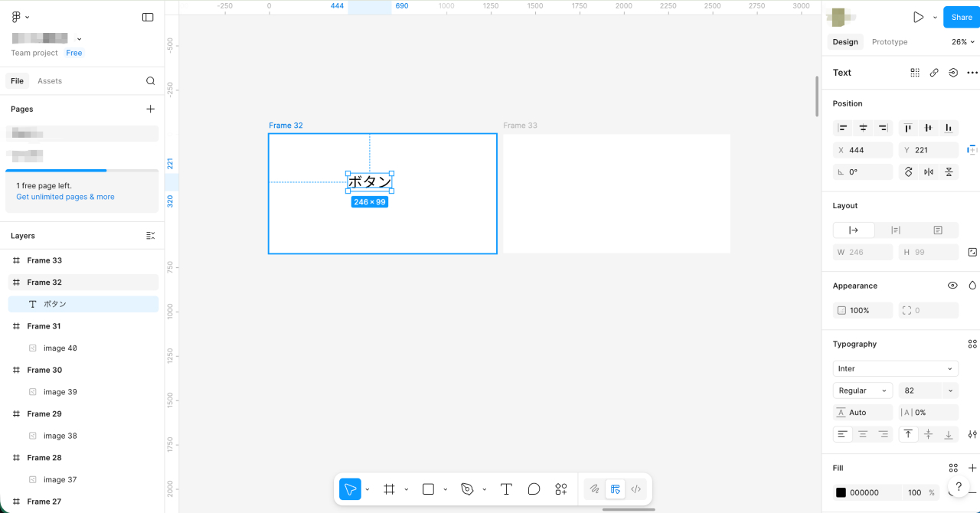Open Get unlimited pages & more link
Image resolution: width=980 pixels, height=513 pixels.
point(65,197)
